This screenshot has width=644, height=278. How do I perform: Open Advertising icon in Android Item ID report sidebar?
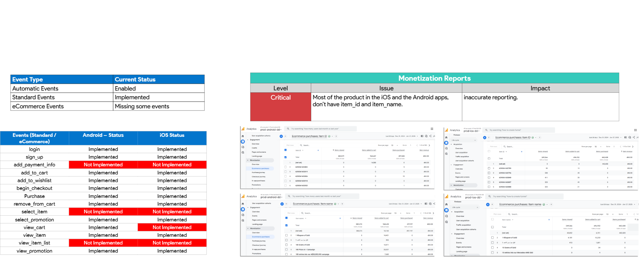click(x=242, y=152)
